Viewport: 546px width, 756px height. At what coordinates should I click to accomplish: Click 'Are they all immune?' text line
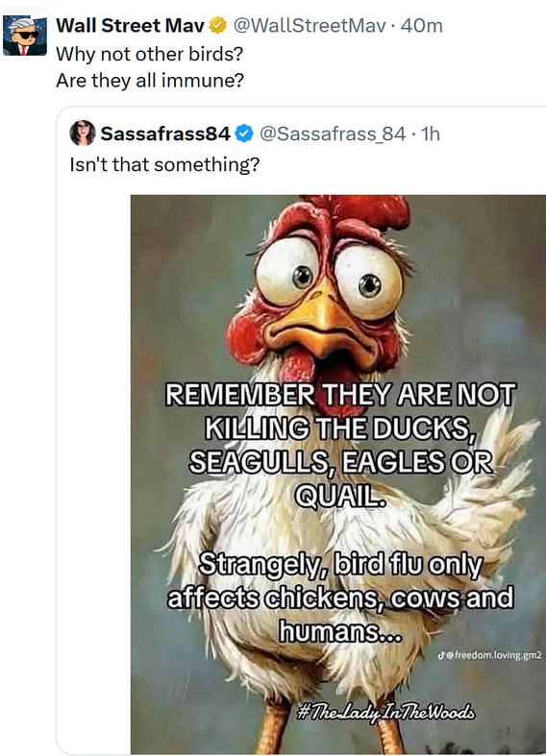click(x=150, y=80)
